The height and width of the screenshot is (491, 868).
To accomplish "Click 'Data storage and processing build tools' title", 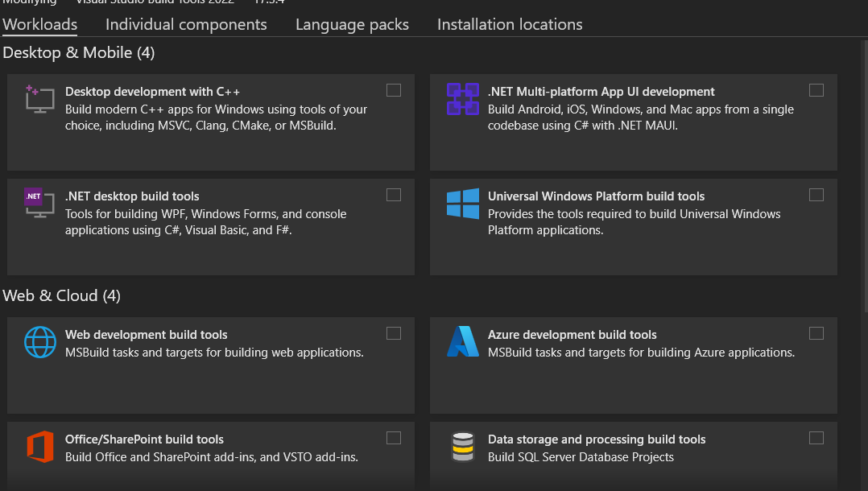I will [596, 439].
